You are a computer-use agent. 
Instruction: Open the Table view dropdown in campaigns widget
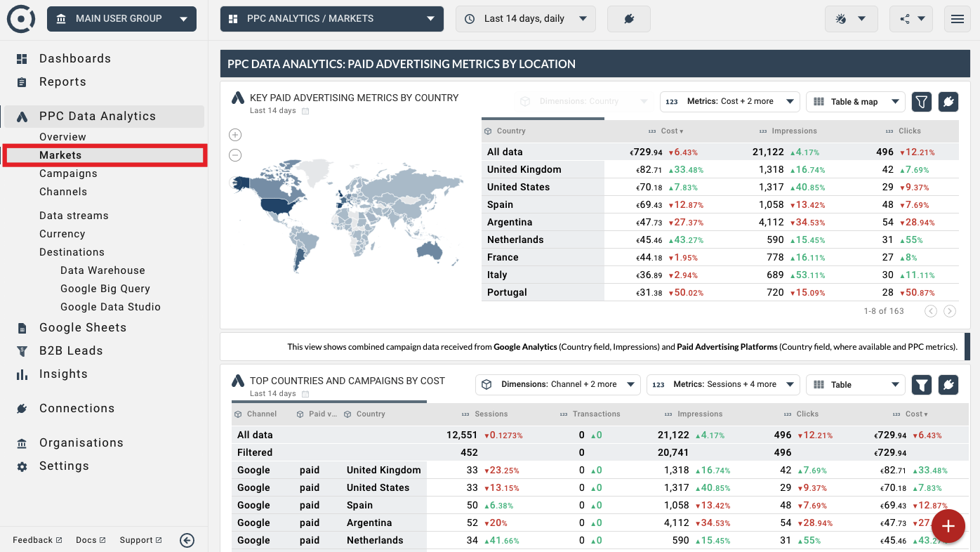[x=855, y=385]
